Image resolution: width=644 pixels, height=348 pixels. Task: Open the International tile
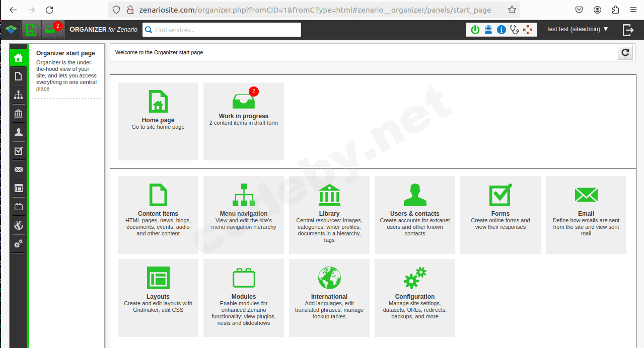(329, 298)
